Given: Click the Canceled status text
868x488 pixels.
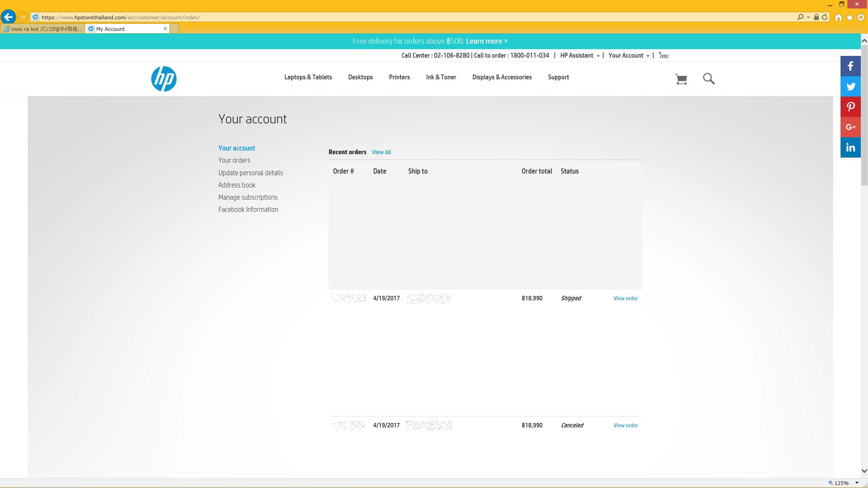Looking at the screenshot, I should (x=572, y=425).
